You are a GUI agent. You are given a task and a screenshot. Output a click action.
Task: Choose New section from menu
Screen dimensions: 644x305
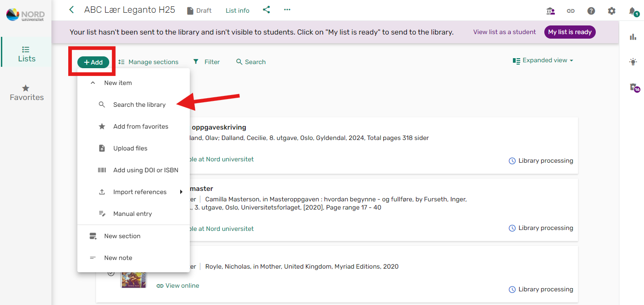point(133,236)
